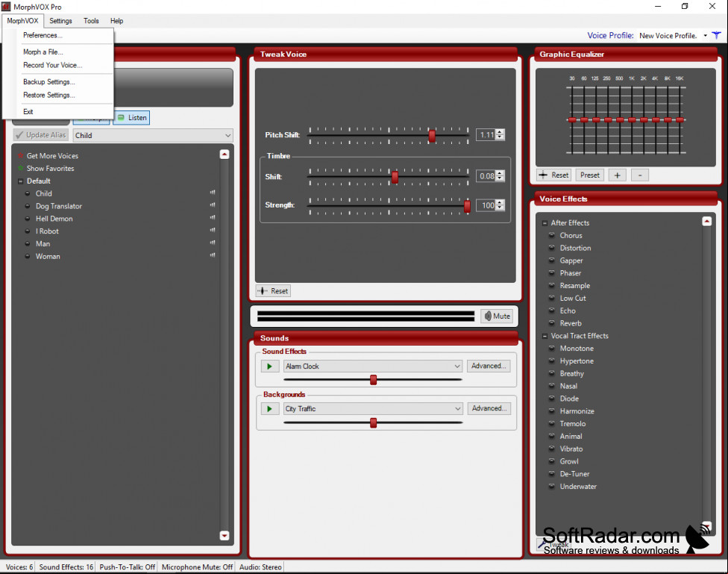728x574 pixels.
Task: Select the Dog Translator voice
Action: tap(58, 206)
